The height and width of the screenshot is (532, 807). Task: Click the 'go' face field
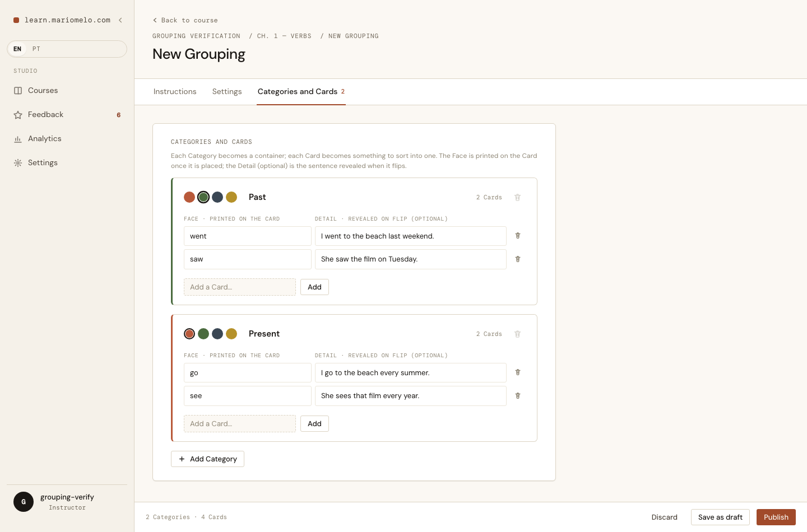click(x=248, y=373)
